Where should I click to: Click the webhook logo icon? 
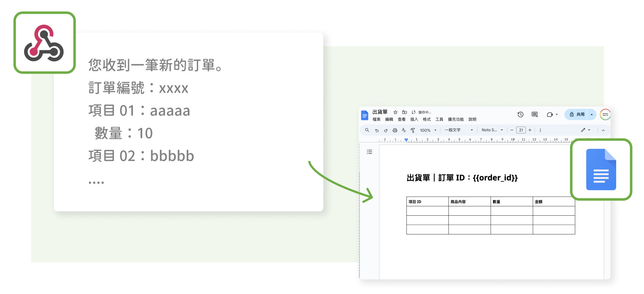(44, 43)
